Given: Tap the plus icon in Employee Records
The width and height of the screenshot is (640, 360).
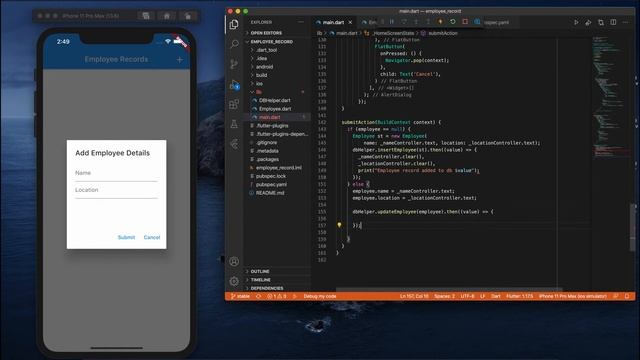Looking at the screenshot, I should 180,60.
